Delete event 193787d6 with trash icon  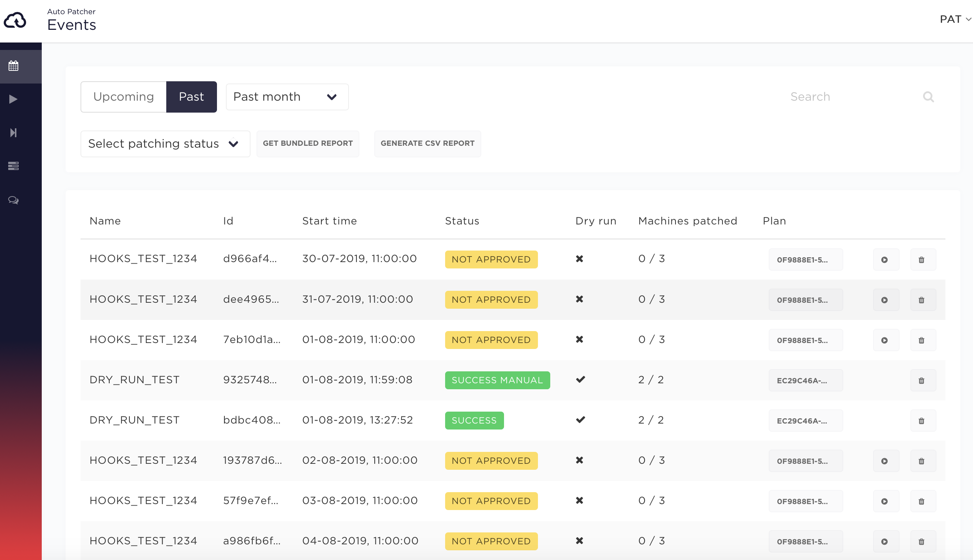tap(923, 461)
